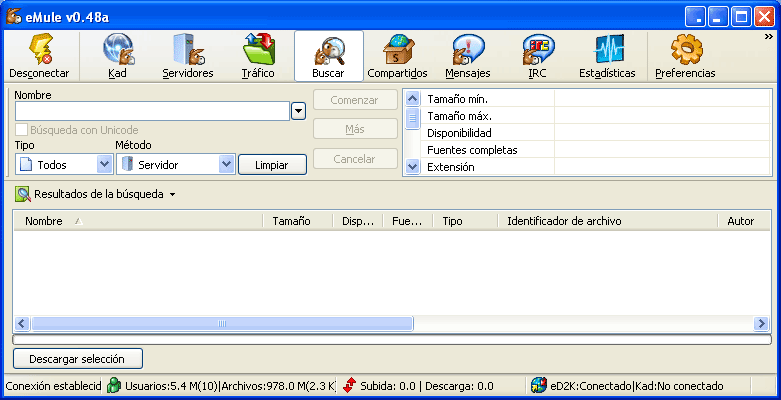Show the Estadísticas statistics view
Viewport: 781px width, 400px height.
pyautogui.click(x=607, y=56)
